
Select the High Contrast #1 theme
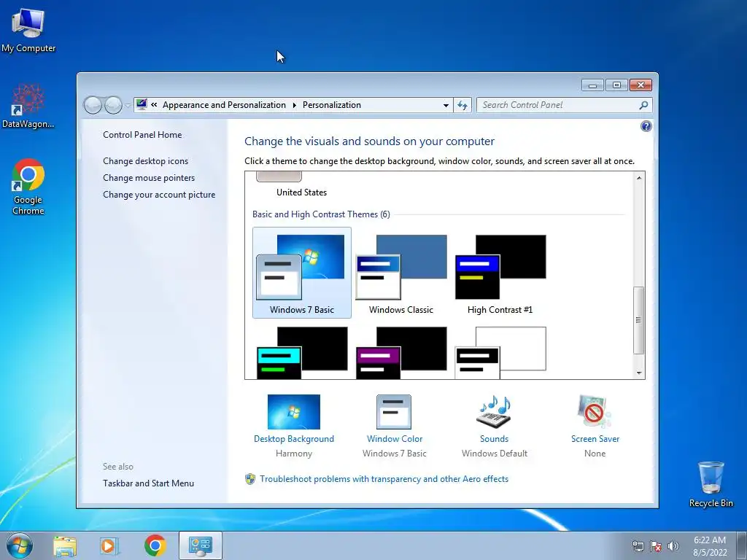pos(500,273)
